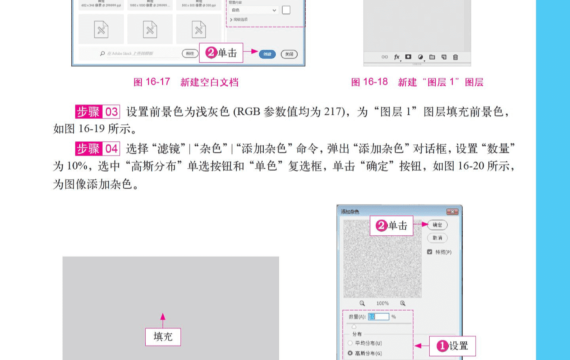Viewport: 570px width, 360px height.
Task: Click the link layers icon in Layers panel
Action: 385,57
